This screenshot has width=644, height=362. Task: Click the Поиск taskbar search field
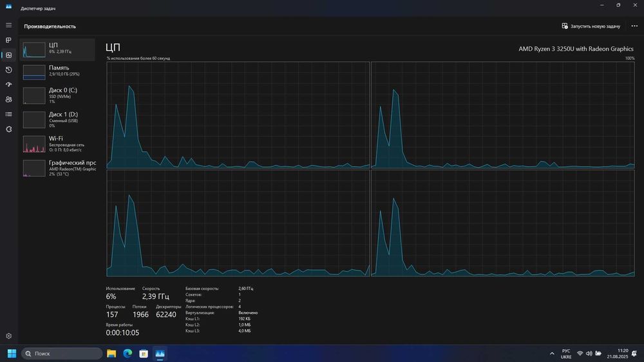click(x=62, y=354)
